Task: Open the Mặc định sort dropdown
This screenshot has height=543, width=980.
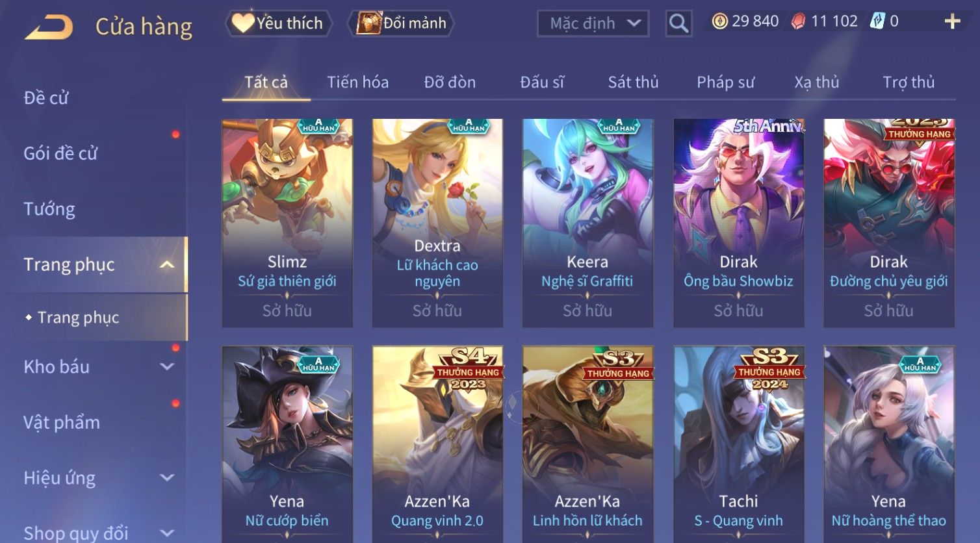Action: [x=593, y=23]
